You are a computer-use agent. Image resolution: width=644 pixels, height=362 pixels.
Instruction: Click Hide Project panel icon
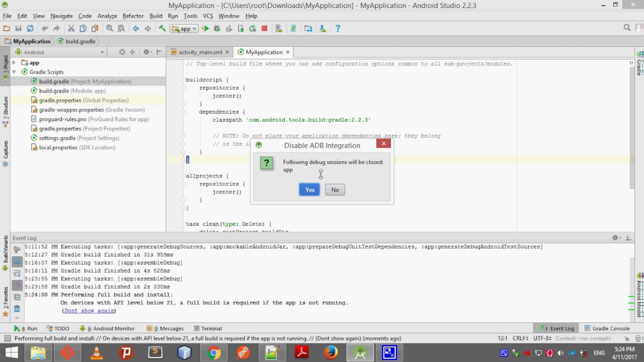[159, 52]
